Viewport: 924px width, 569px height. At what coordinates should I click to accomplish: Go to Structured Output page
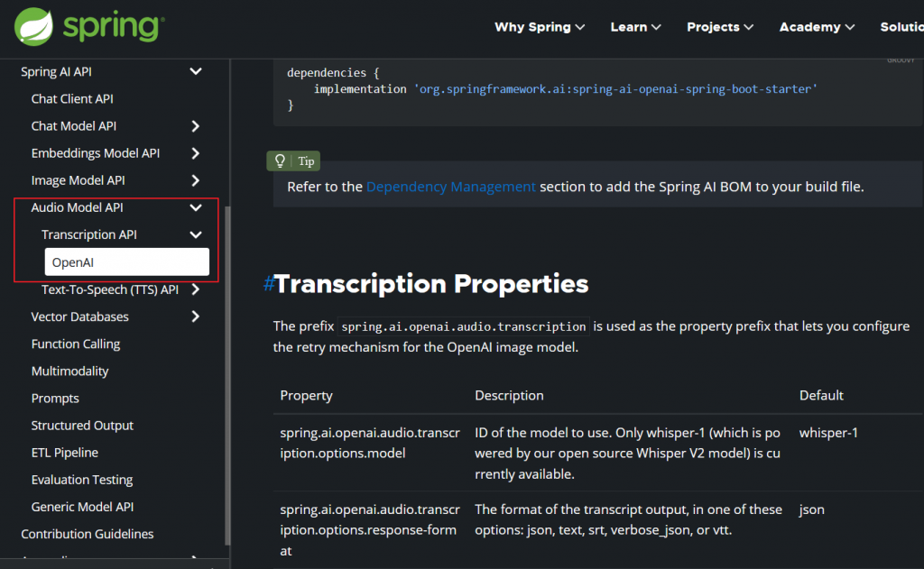click(82, 426)
